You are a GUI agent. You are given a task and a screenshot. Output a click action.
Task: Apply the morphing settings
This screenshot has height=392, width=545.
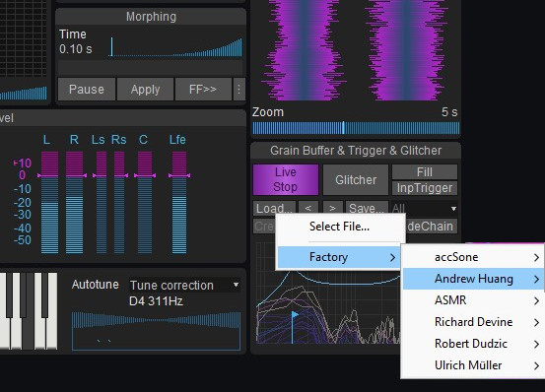[145, 90]
